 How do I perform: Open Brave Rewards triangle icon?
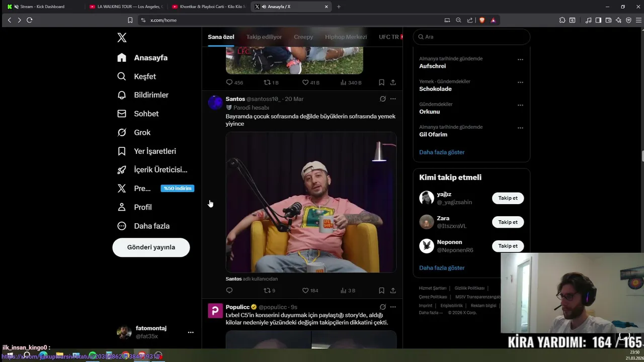coord(493,20)
